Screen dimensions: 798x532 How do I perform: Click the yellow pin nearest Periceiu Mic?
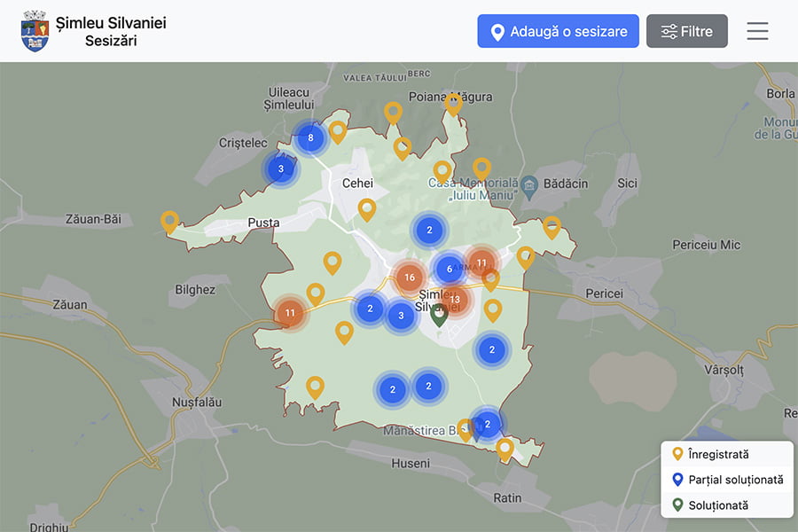pyautogui.click(x=552, y=227)
